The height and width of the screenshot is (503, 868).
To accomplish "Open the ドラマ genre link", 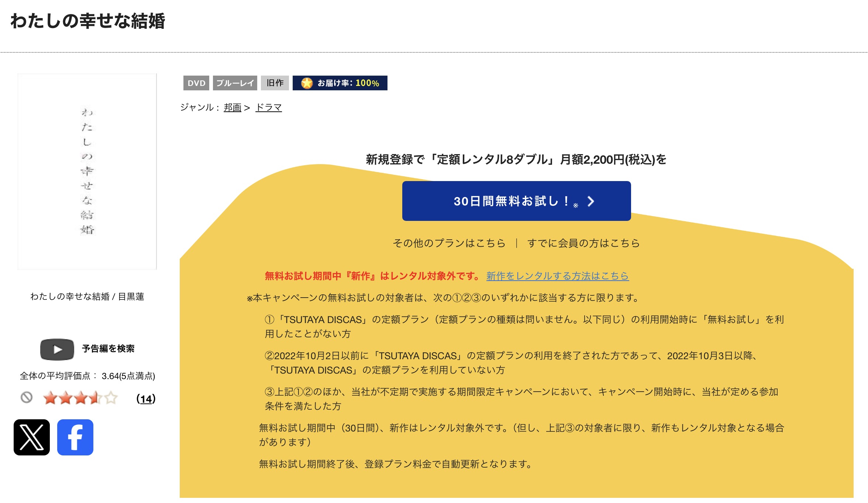I will click(x=269, y=107).
